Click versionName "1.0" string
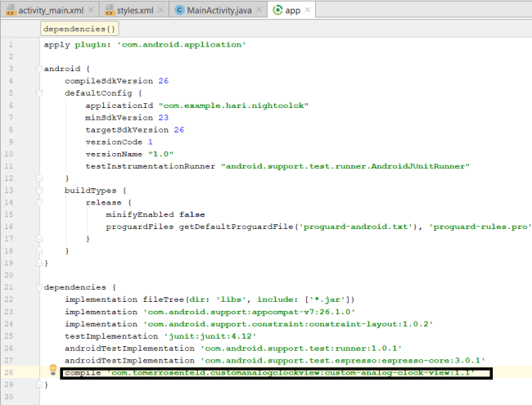The height and width of the screenshot is (405, 532). (x=160, y=154)
